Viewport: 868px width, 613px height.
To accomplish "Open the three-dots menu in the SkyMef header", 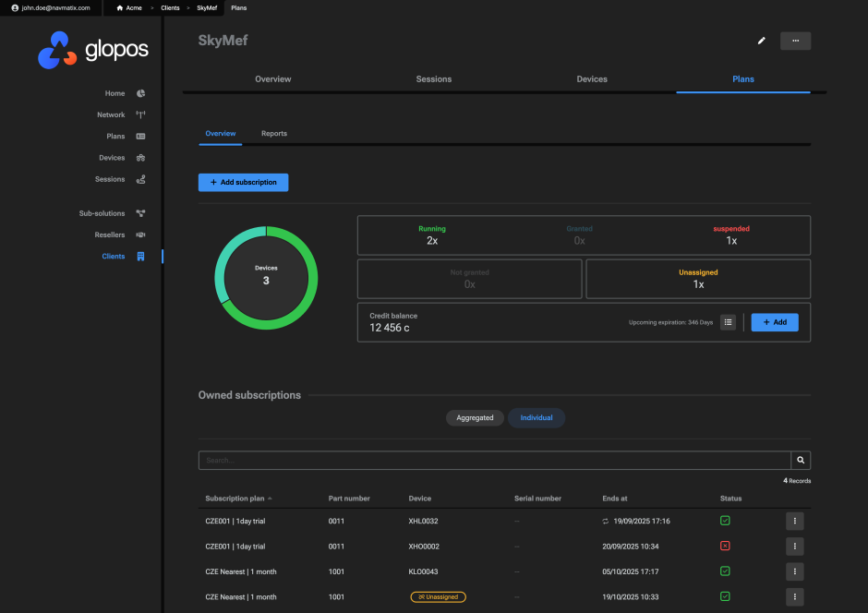I will click(795, 41).
